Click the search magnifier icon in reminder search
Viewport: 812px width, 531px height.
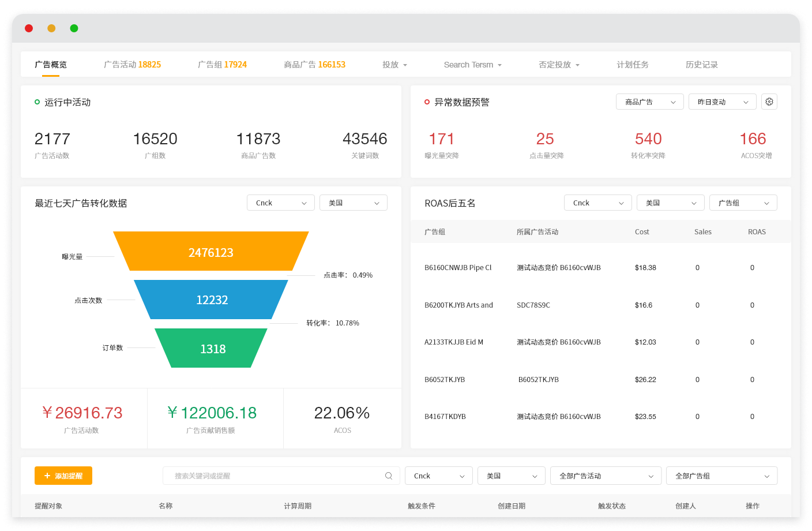click(x=389, y=476)
